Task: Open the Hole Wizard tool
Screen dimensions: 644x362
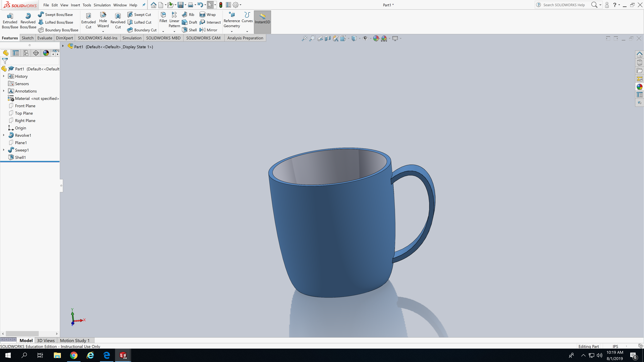Action: [x=103, y=20]
